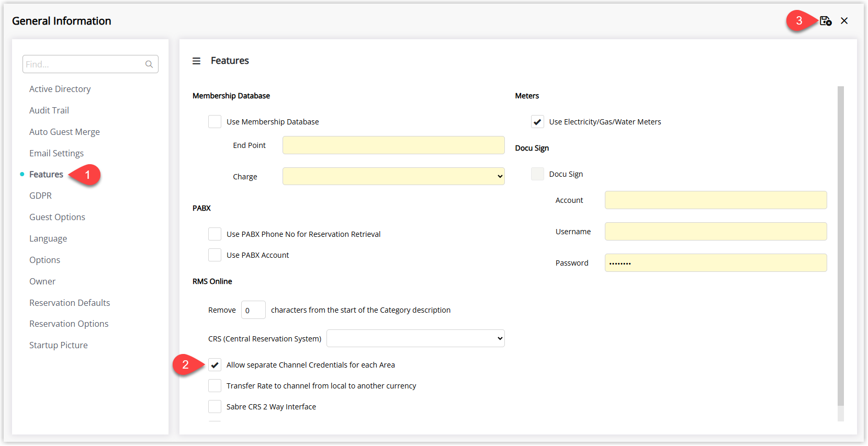Click the Docu Sign Password field
The image size is (868, 446).
pos(716,263)
